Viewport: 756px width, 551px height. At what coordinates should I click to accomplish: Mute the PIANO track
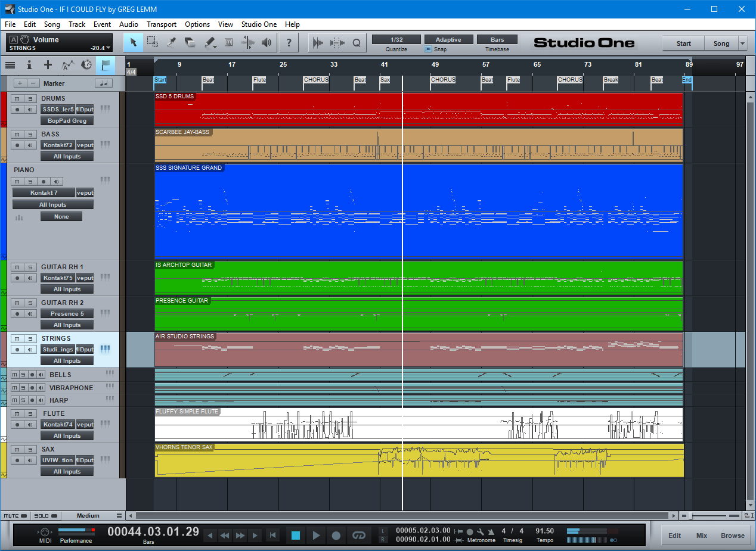point(18,181)
